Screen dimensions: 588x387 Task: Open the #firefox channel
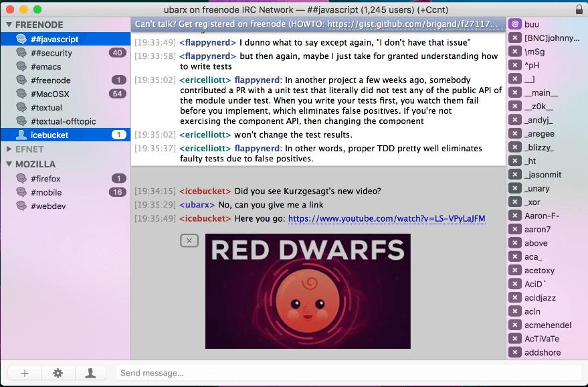66,179
